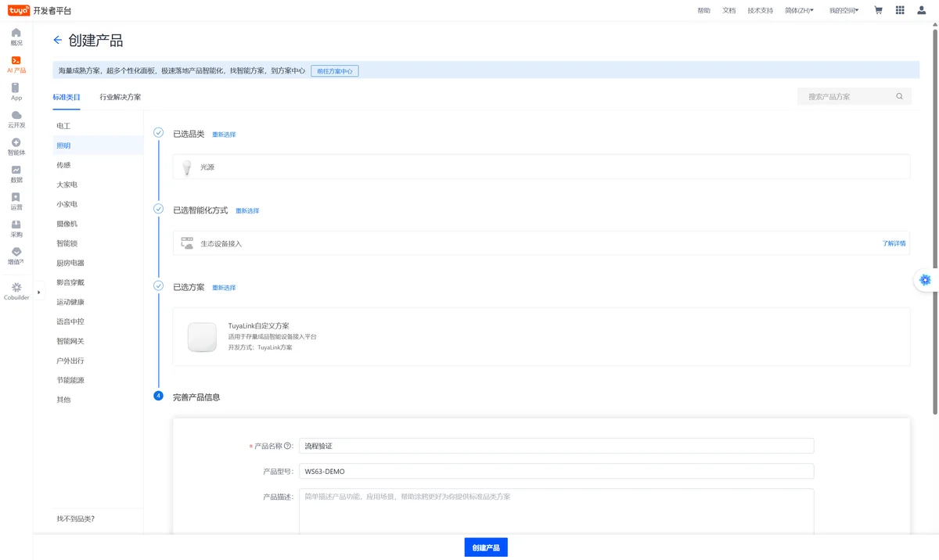
Task: Open the App section in sidebar
Action: pos(16,92)
